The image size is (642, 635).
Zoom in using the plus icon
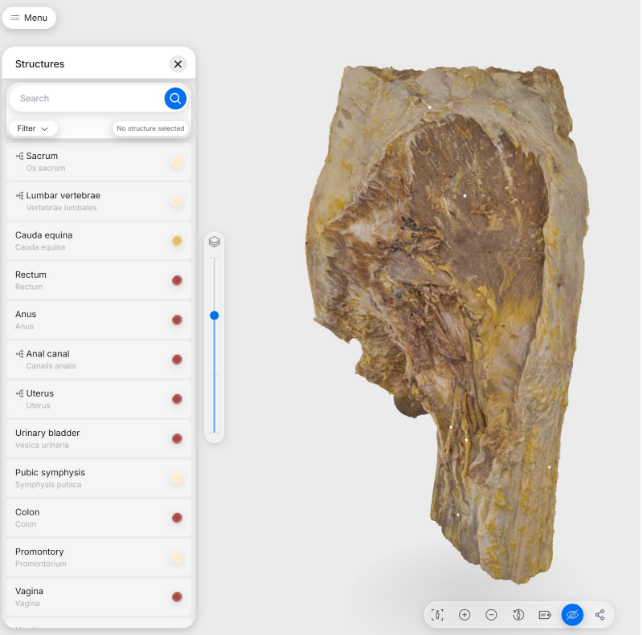click(x=465, y=615)
